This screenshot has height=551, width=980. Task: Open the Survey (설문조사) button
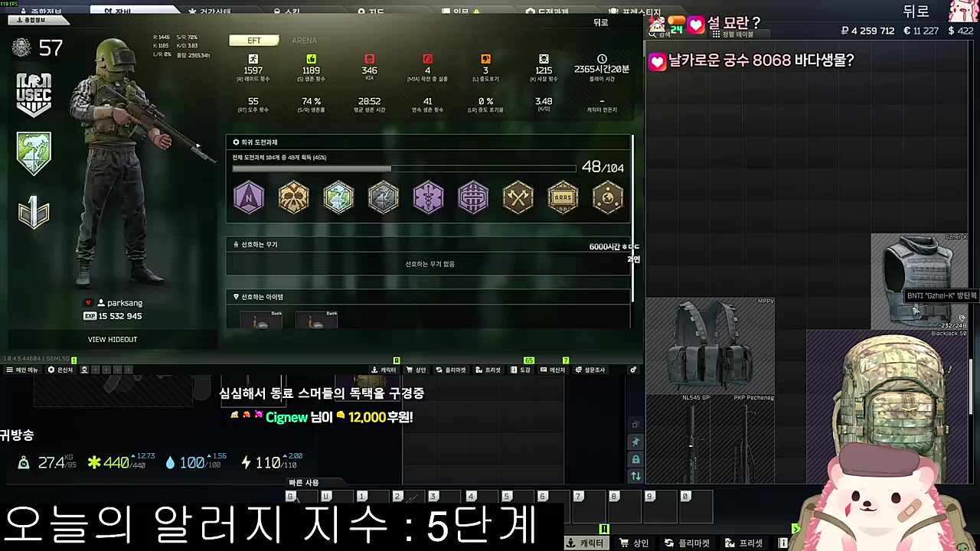pos(590,370)
